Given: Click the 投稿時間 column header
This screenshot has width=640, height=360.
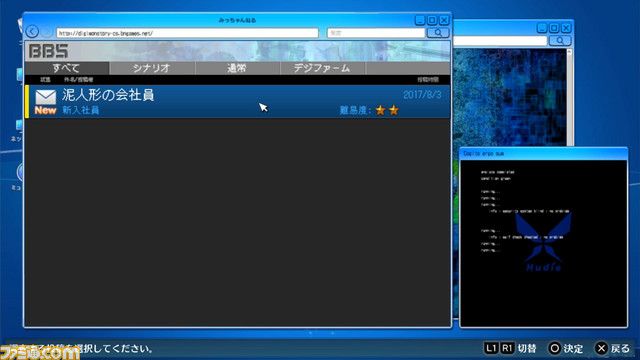Looking at the screenshot, I should click(x=427, y=80).
